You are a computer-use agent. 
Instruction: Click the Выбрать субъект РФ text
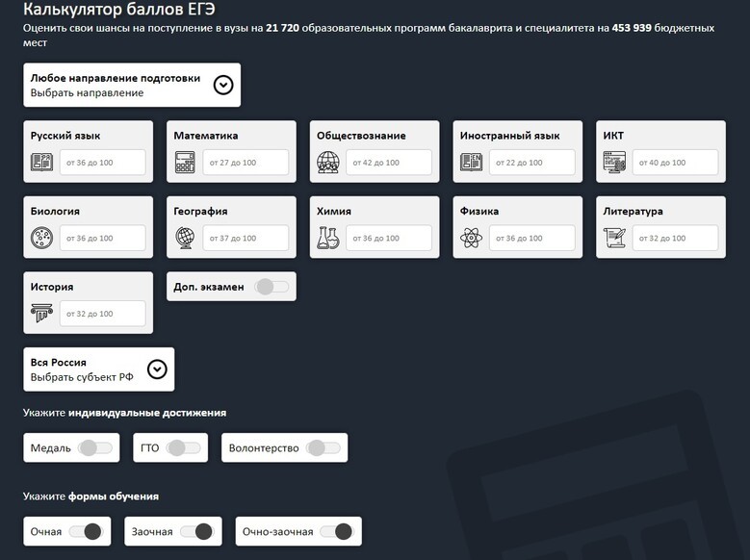tap(82, 377)
